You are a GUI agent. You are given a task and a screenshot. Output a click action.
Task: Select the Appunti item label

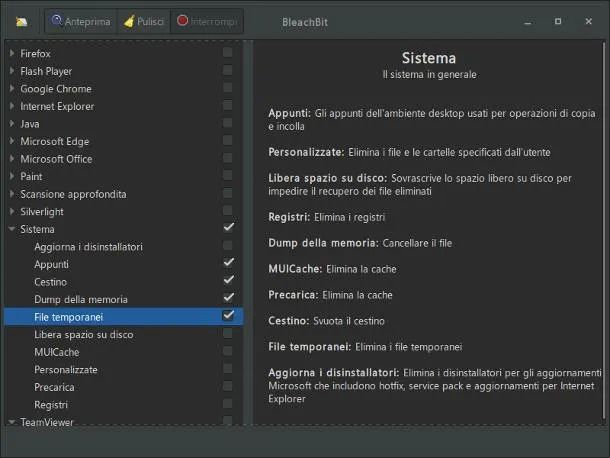tap(51, 265)
